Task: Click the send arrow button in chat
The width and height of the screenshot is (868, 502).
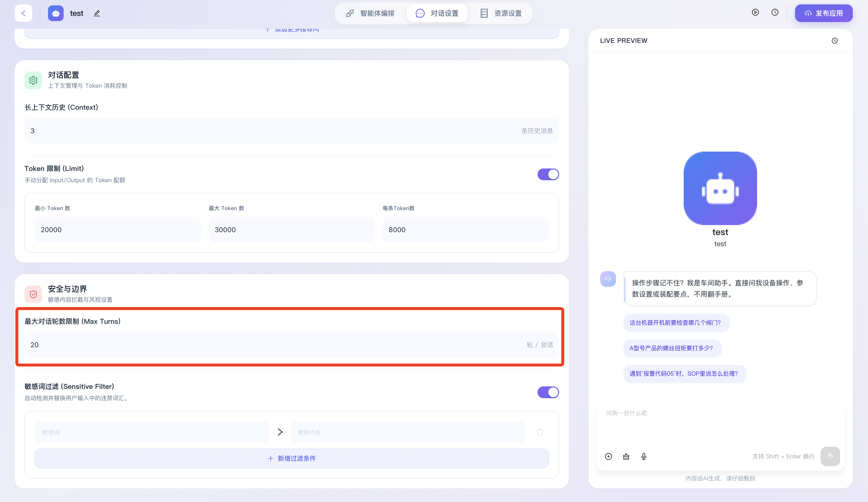Action: click(x=830, y=456)
